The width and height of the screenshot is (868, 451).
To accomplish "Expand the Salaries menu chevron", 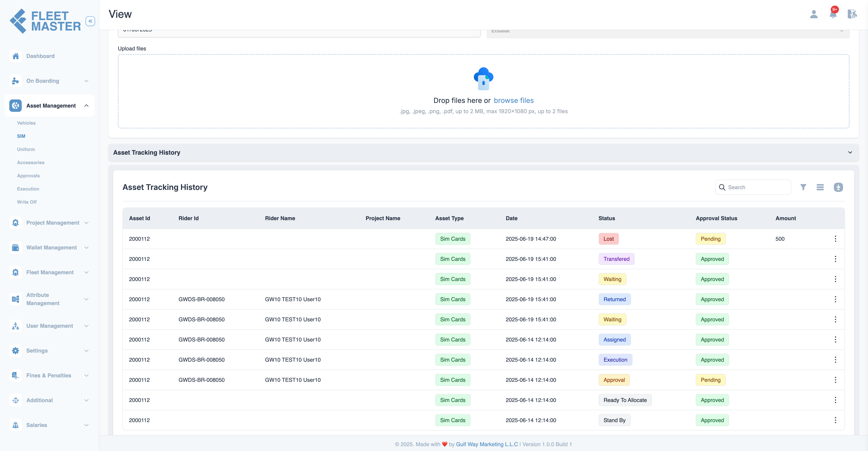I will tap(86, 425).
